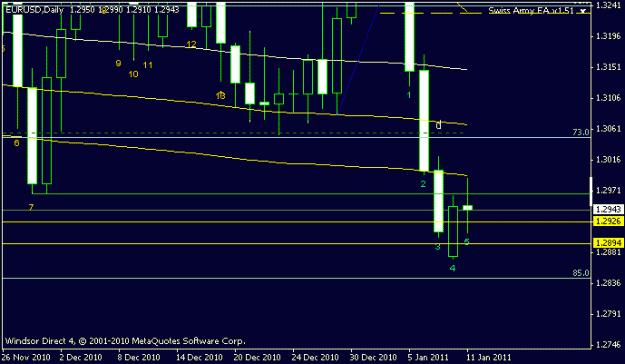Select the 73.0 Fibonacci level label
Viewport: 625px width, 364px height.
click(x=581, y=132)
